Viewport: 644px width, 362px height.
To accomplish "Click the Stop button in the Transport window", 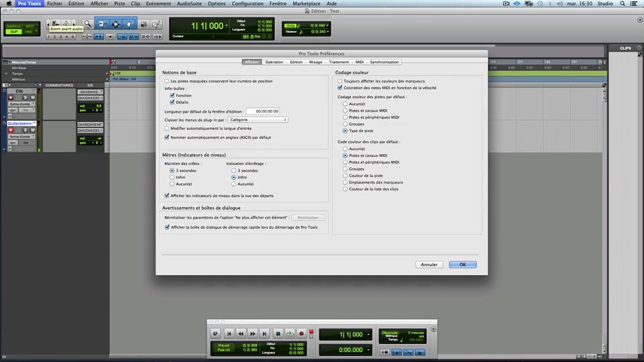I will pos(278,334).
